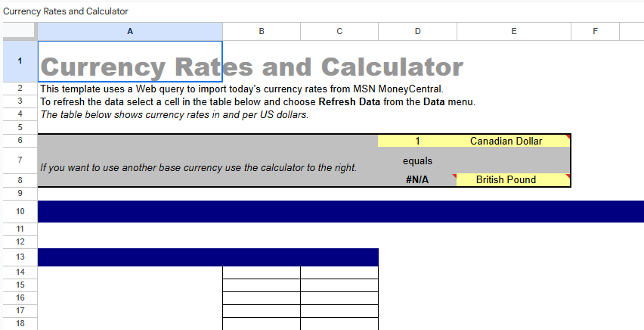Click the cell labeled equals
The width and height of the screenshot is (644, 330).
[x=417, y=160]
